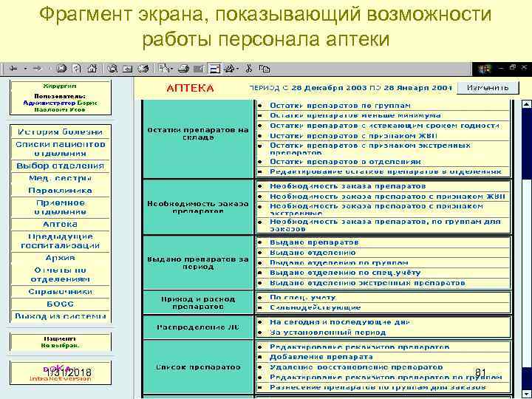This screenshot has height=399, width=532.
Task: Stop page loading with the Stop icon
Action: pyautogui.click(x=61, y=69)
